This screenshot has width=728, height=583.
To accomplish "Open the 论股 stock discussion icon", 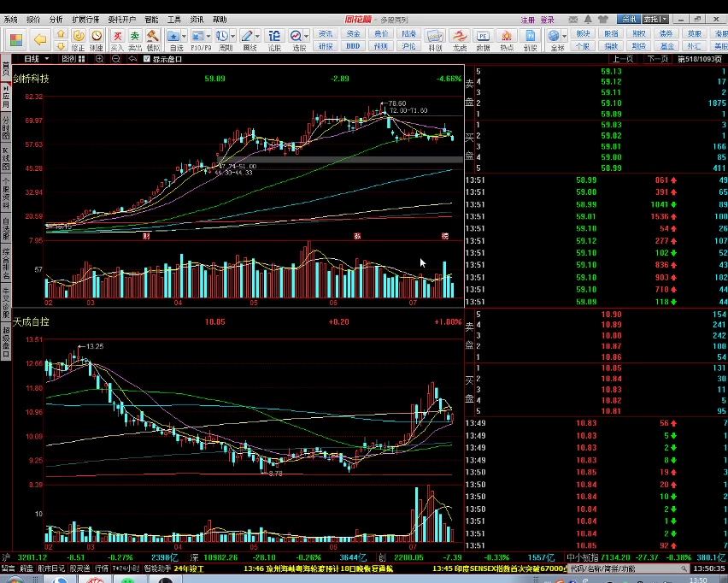I will (x=274, y=38).
